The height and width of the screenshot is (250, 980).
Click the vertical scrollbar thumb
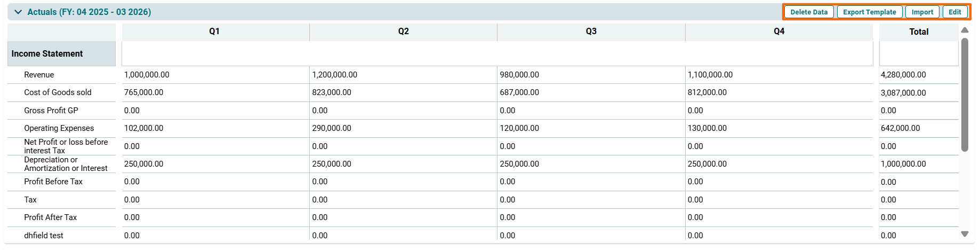pos(965,93)
